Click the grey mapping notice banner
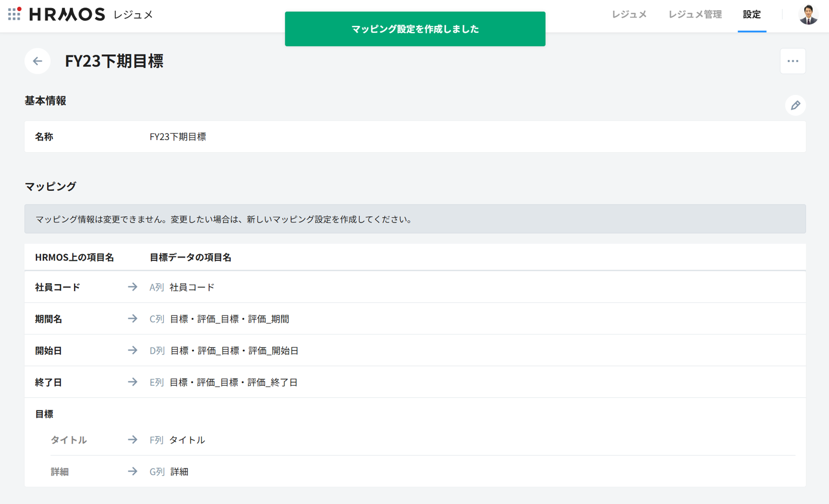 415,219
